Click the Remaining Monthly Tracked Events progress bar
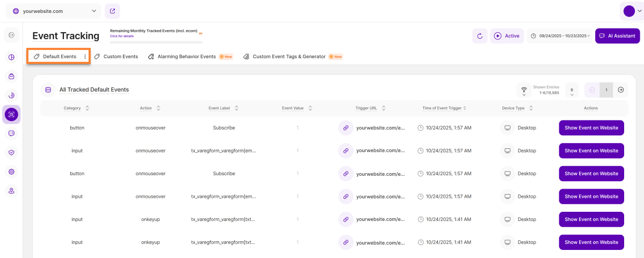The width and height of the screenshot is (644, 258). [x=156, y=41]
